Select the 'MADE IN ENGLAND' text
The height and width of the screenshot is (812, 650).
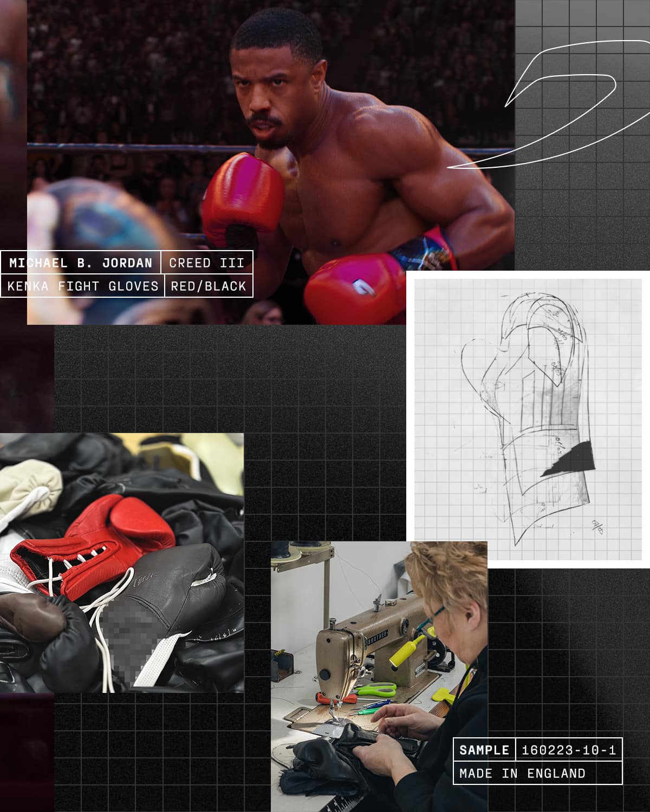coord(523,773)
